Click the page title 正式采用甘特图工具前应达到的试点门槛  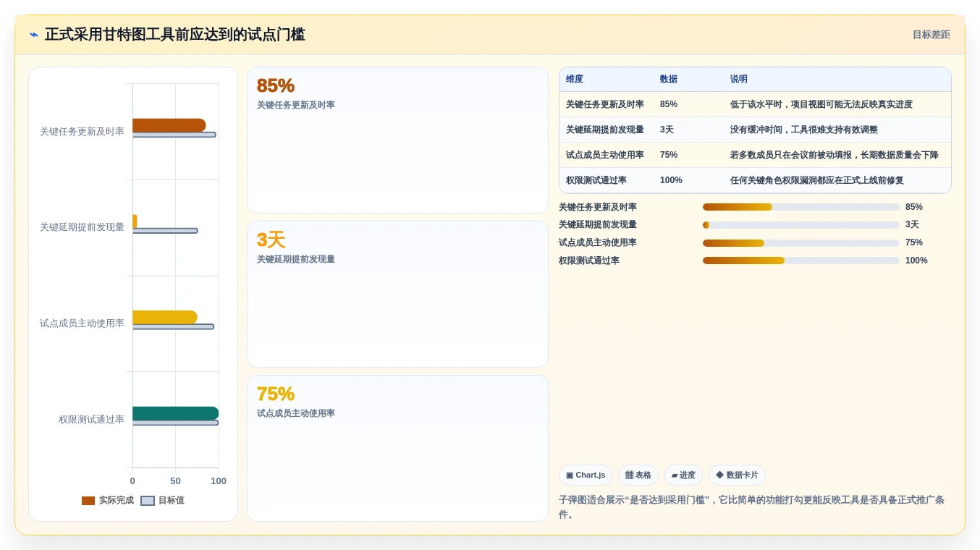pyautogui.click(x=175, y=35)
